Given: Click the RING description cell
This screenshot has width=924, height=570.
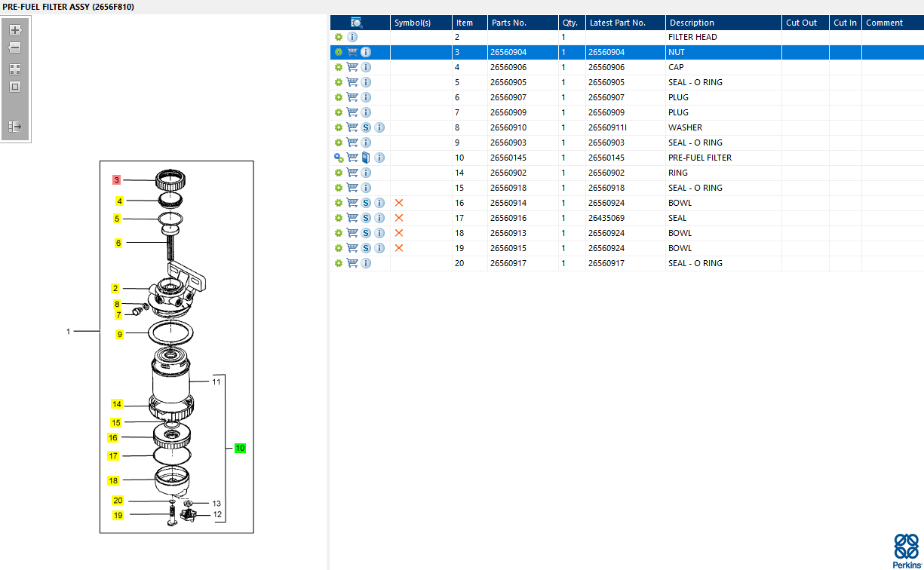Looking at the screenshot, I should click(x=723, y=173).
